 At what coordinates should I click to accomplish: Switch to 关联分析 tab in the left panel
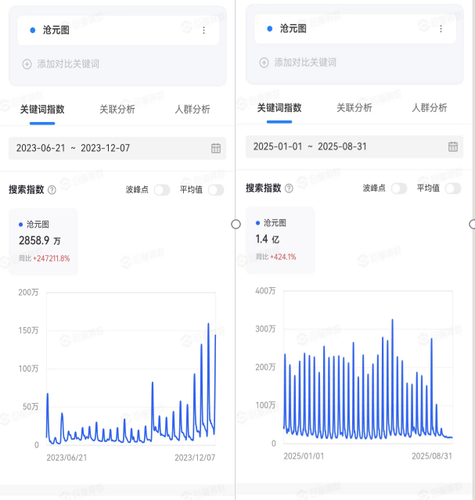pyautogui.click(x=117, y=109)
